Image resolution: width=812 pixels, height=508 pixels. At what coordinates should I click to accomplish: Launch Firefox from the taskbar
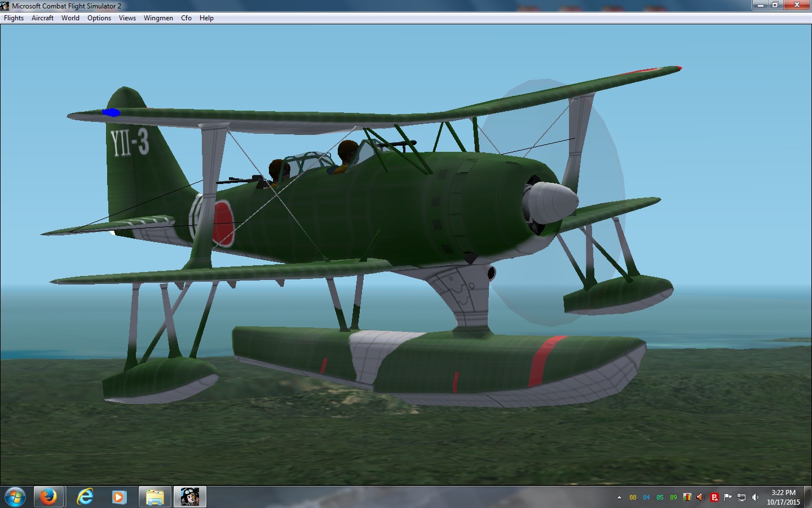tap(48, 497)
